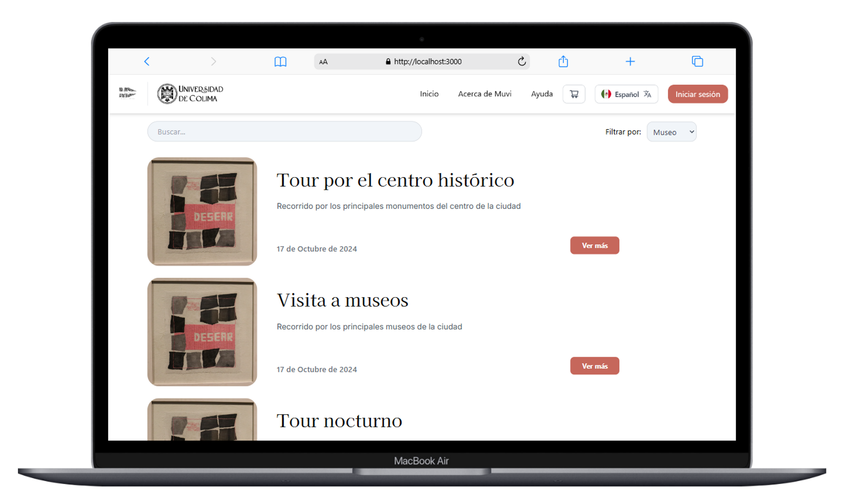Click the translate icon beside Español
862x504 pixels.
click(x=648, y=94)
